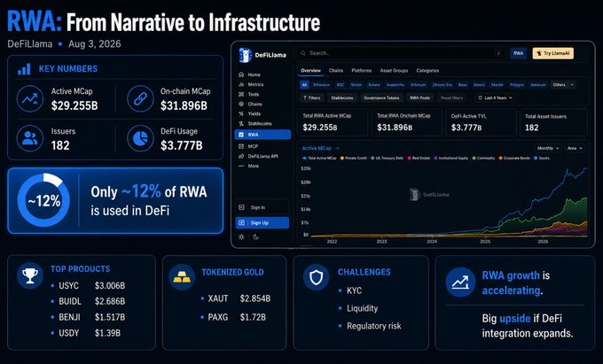Viewport: 603px width, 364px height.
Task: Open the Metrics sidebar item
Action: 251,84
